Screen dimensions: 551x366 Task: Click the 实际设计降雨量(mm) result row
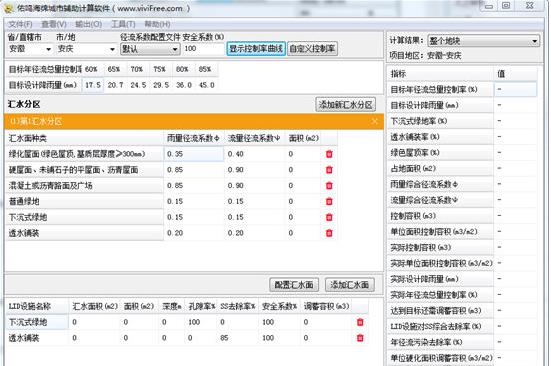pyautogui.click(x=440, y=279)
